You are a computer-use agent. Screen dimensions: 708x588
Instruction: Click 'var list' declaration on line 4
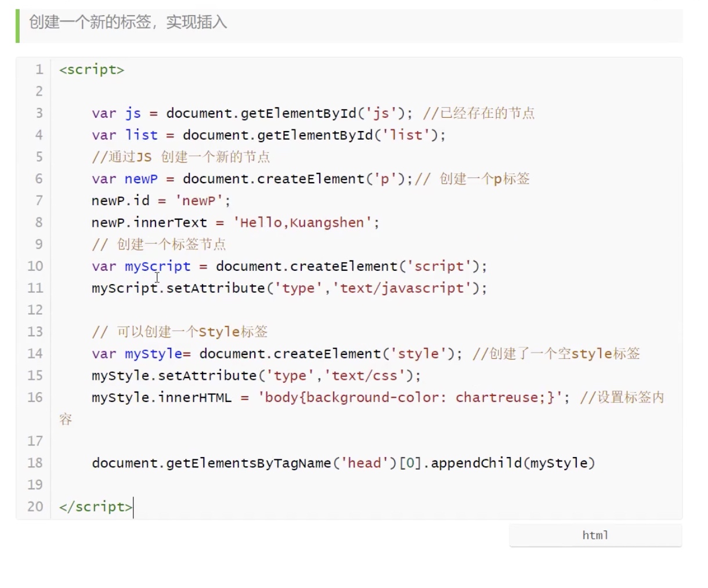(125, 135)
